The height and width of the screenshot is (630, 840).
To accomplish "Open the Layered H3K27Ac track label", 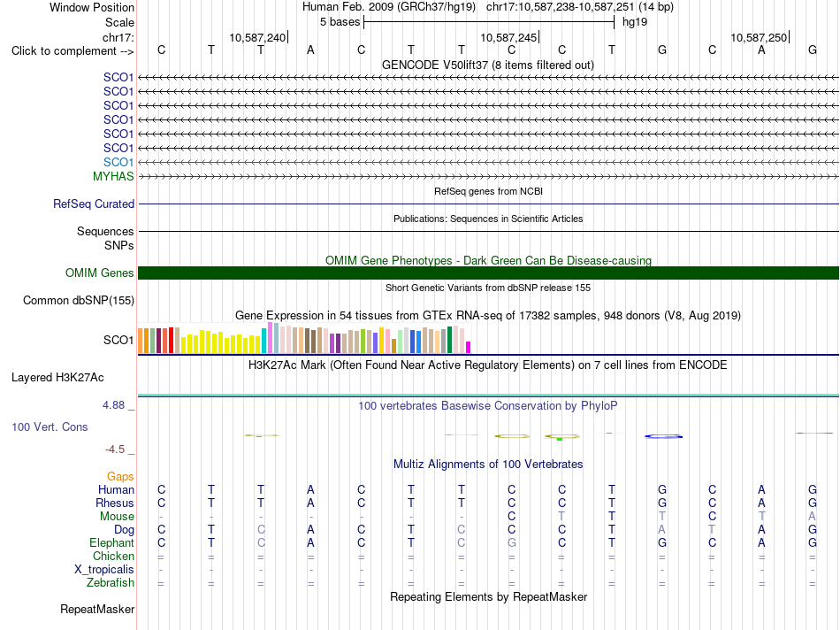I will click(57, 378).
